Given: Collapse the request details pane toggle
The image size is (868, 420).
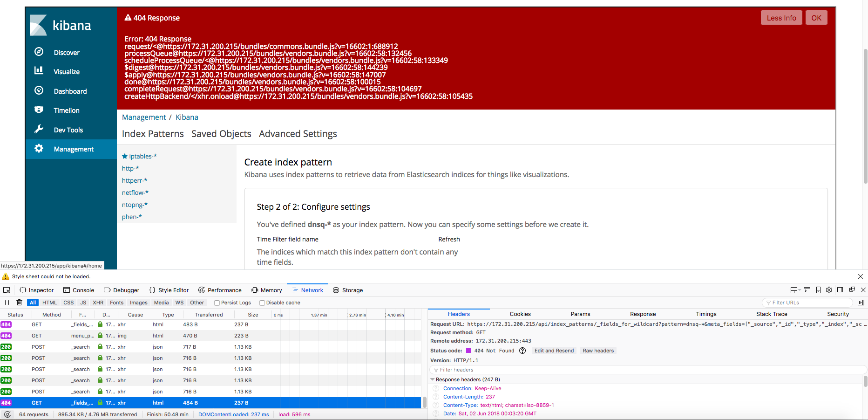Looking at the screenshot, I should click(x=861, y=303).
